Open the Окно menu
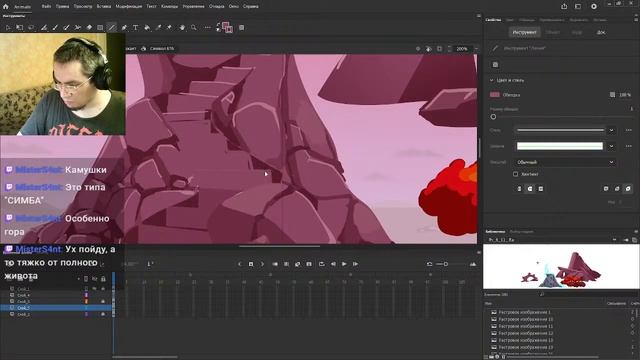 (233, 7)
